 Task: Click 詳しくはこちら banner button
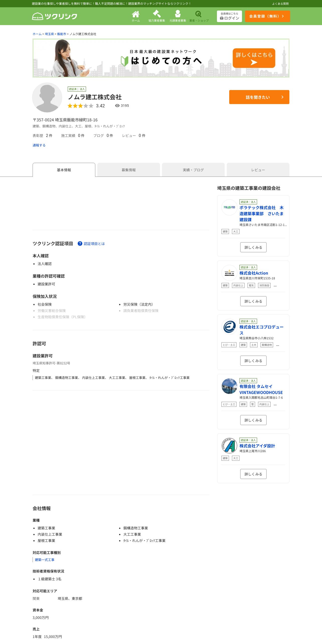click(x=254, y=58)
